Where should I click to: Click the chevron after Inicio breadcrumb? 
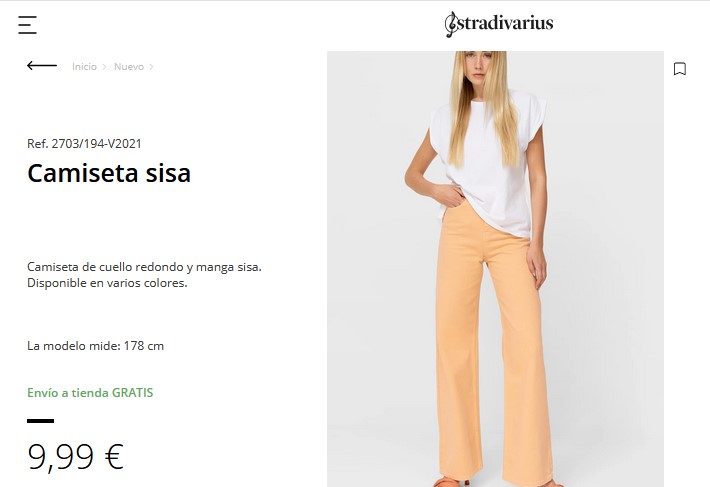pyautogui.click(x=104, y=67)
